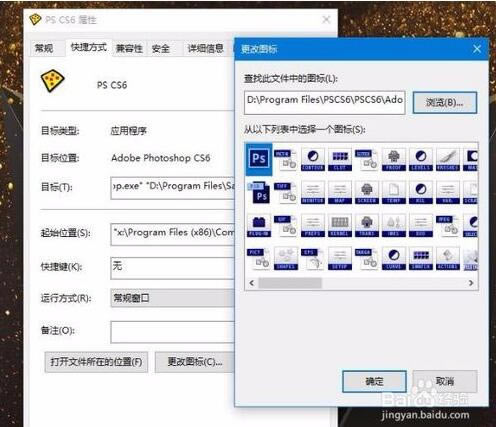Choose the MONITOR icon

click(x=313, y=192)
